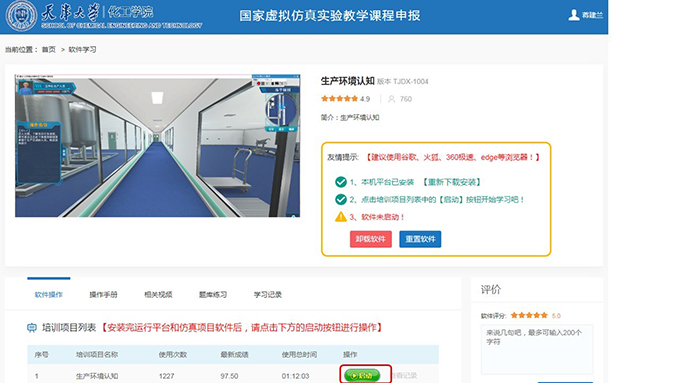Click the green 启动 start button

[362, 376]
